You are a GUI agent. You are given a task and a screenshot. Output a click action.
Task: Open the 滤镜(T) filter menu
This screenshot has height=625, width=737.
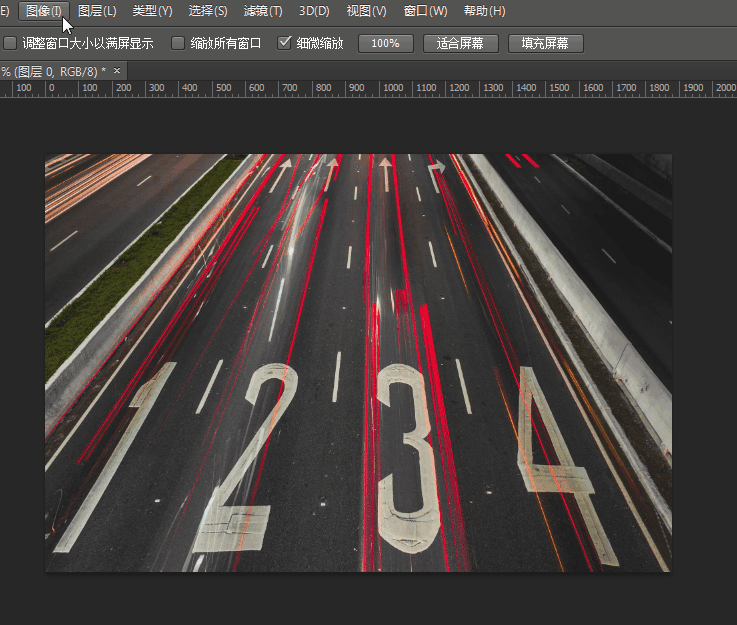coord(263,11)
